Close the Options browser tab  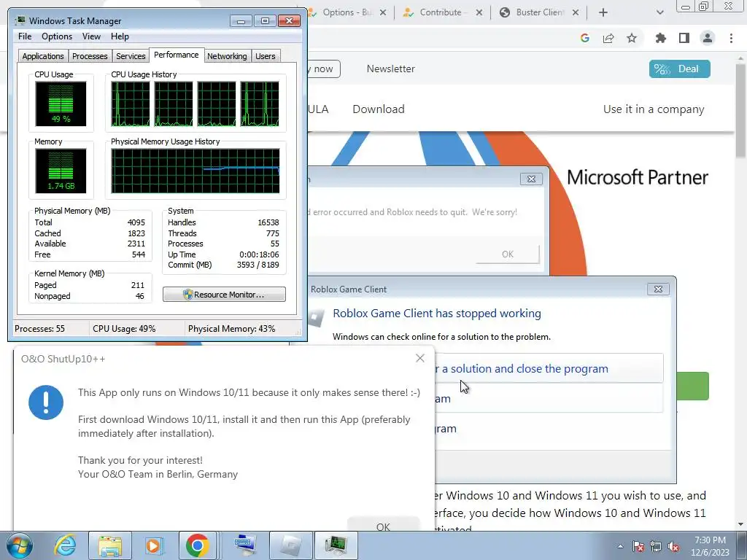[382, 13]
